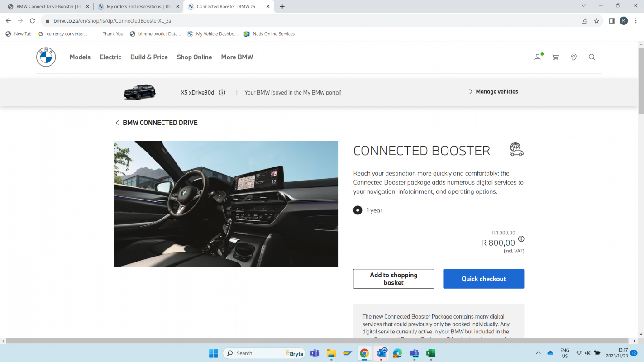Screen dimensions: 644x362
Task: Click the horizontal scrollbar at page bottom
Action: click(x=317, y=341)
